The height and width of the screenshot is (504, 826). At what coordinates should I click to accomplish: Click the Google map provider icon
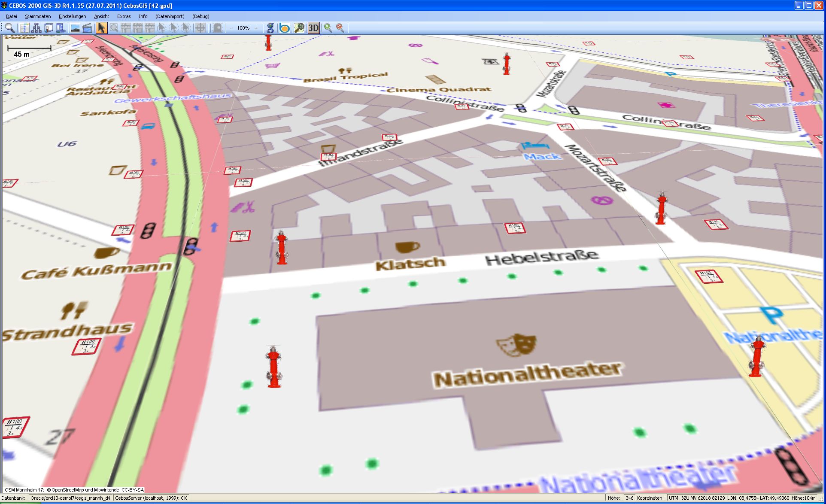tap(270, 28)
